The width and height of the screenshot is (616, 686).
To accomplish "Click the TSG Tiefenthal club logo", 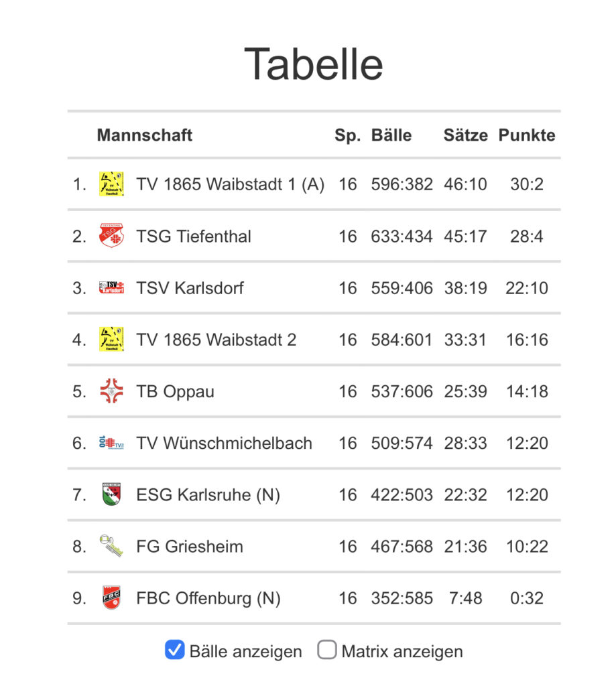I will [x=111, y=236].
